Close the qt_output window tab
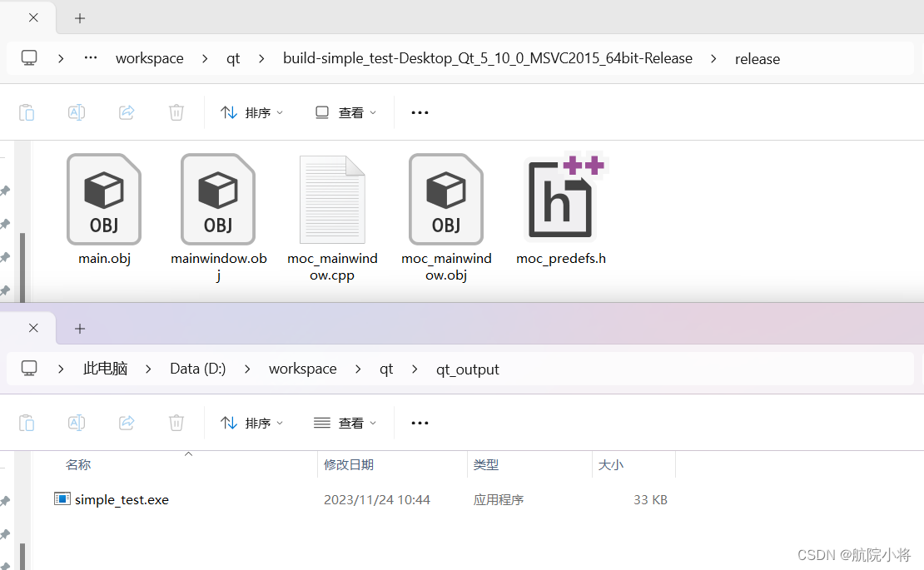 33,328
